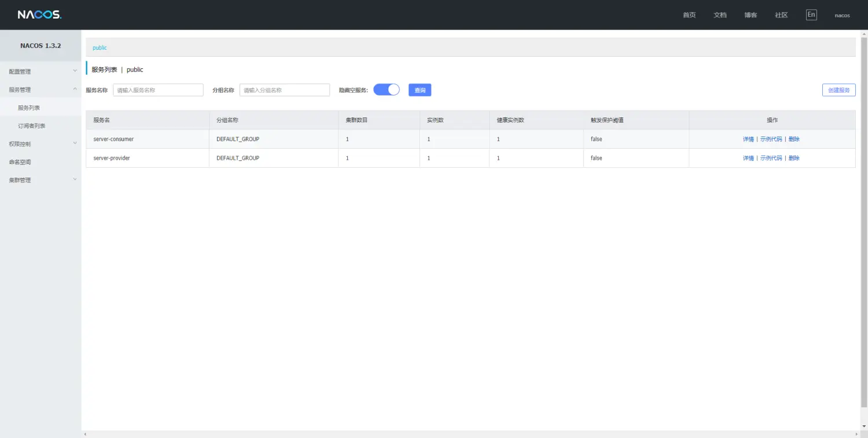Open 文档 in the top navigation

[720, 15]
